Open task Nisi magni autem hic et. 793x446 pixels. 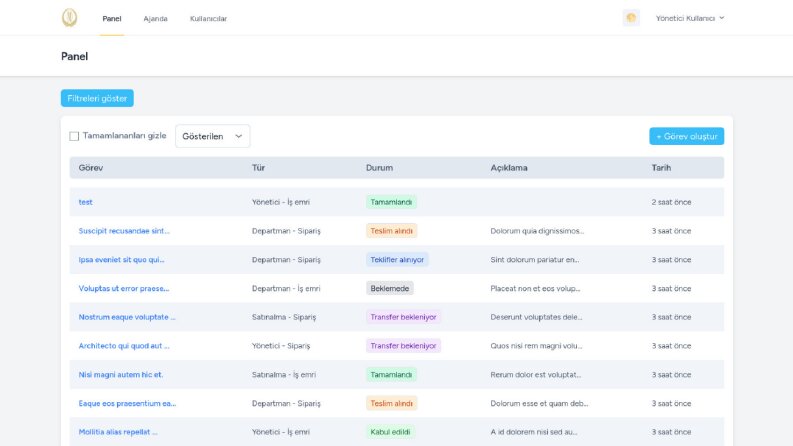[x=121, y=375]
